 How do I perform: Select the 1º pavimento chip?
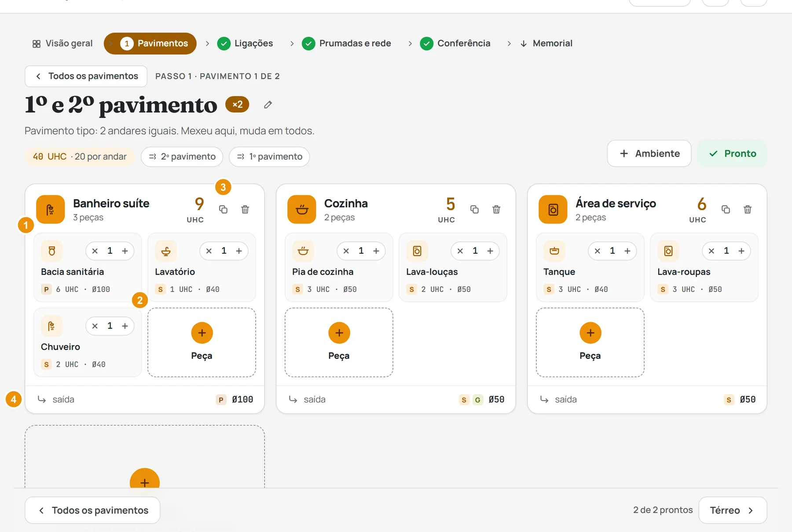(x=269, y=157)
